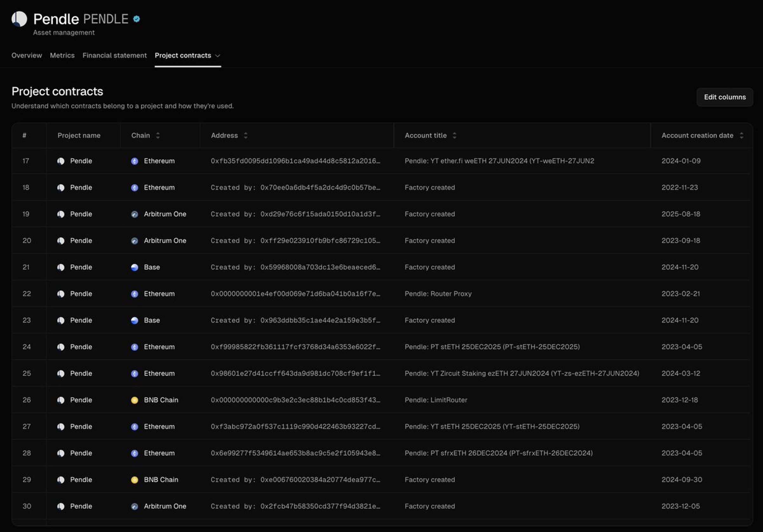Click the Base chain icon in row 21
The image size is (763, 532).
(x=134, y=268)
